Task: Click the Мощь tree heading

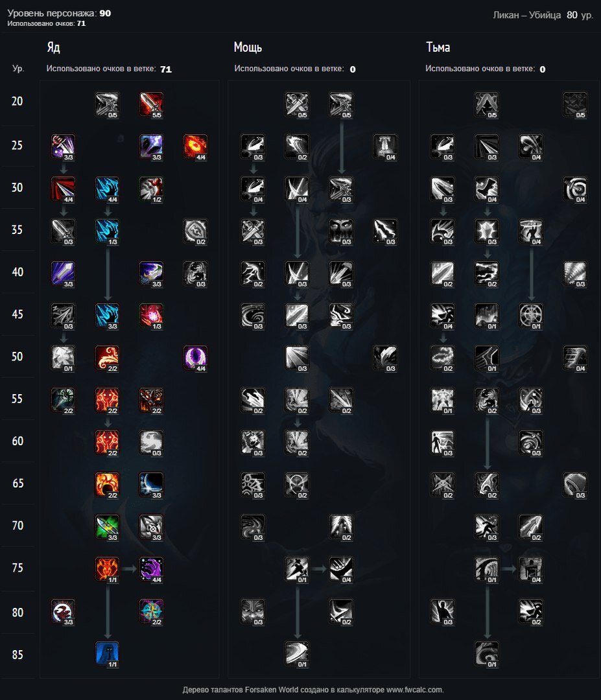Action: [248, 47]
